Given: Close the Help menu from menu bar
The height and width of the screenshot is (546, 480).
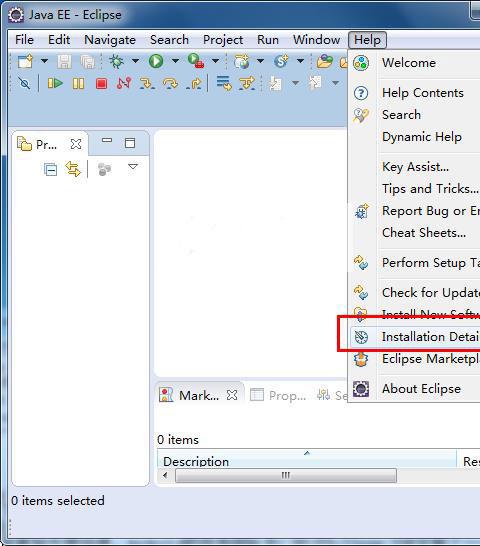Looking at the screenshot, I should point(367,40).
